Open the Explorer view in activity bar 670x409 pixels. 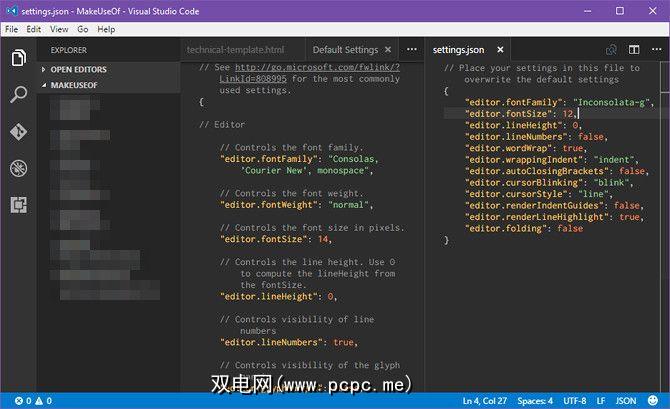(18, 59)
